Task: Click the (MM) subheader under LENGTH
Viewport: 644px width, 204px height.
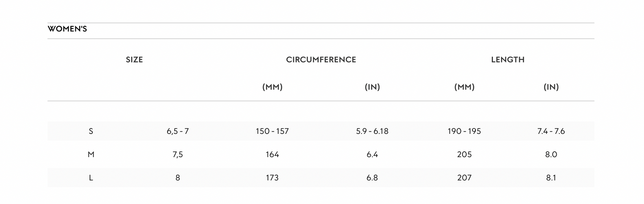Action: coord(464,87)
